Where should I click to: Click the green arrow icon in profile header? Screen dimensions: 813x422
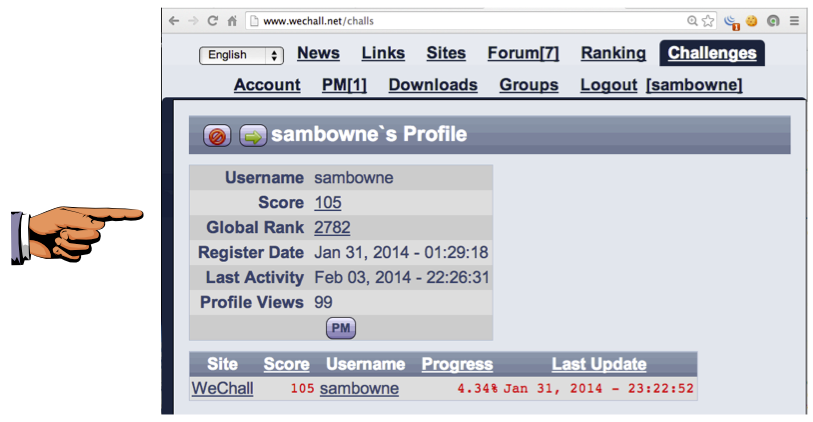tap(253, 136)
